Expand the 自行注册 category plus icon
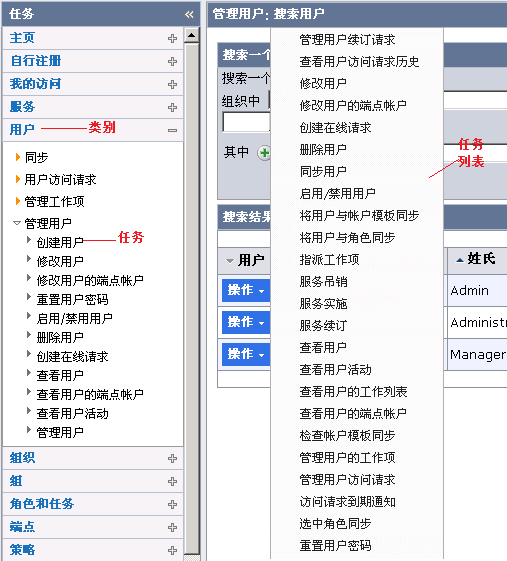This screenshot has height=561, width=507. pos(172,61)
